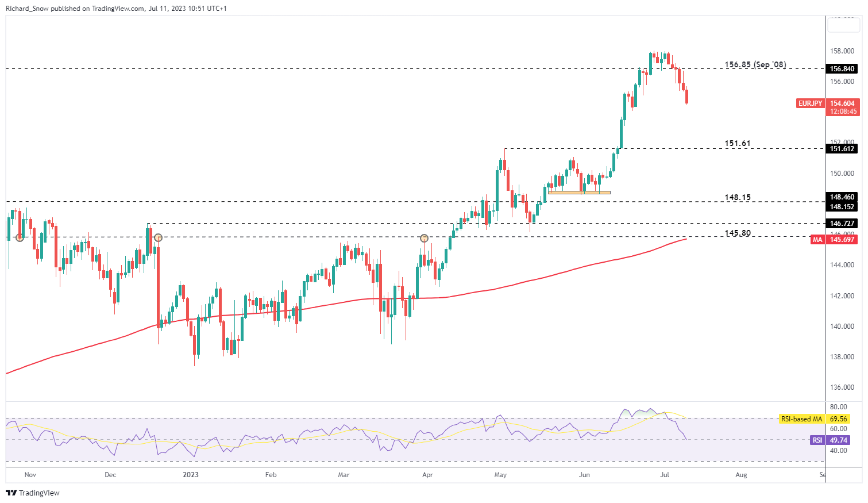Click the red MA indicator label
Screen dimensions: 868x503
pos(817,239)
